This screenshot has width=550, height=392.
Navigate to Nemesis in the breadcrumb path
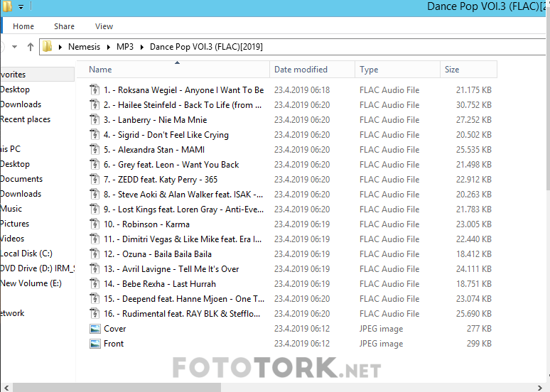pos(84,47)
